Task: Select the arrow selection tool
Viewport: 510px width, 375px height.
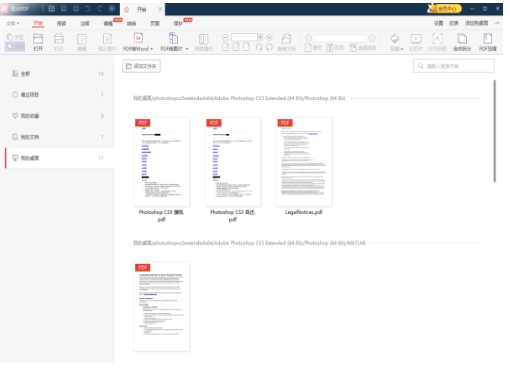Action: (x=15, y=47)
